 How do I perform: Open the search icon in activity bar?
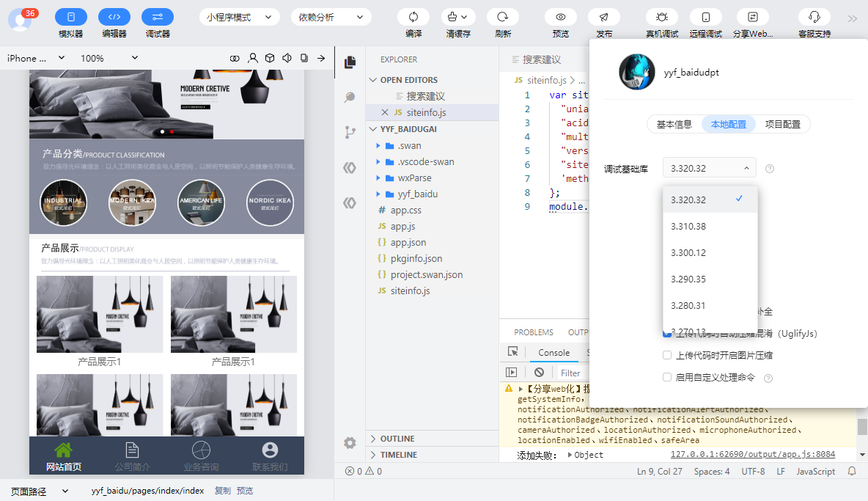(349, 98)
